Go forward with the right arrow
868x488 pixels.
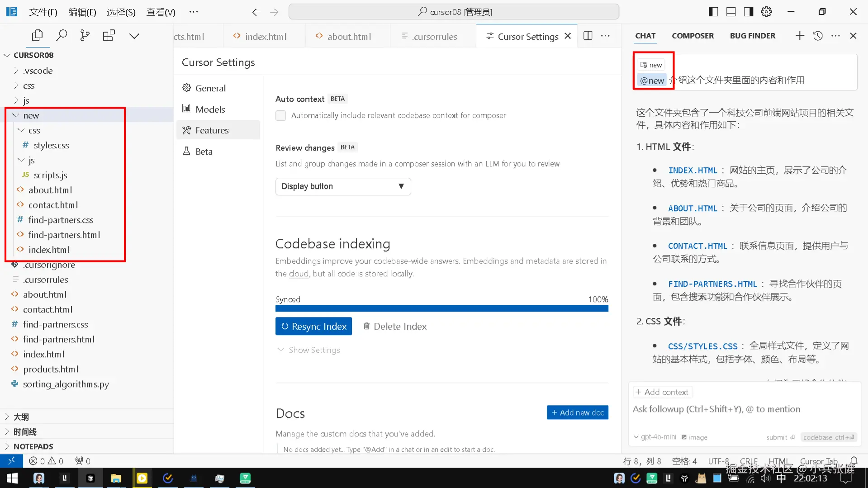pos(274,12)
